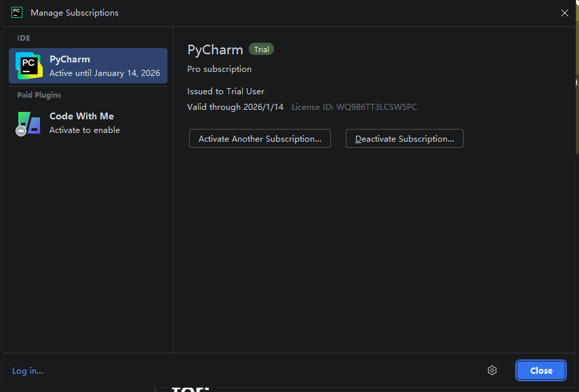The image size is (579, 392).
Task: Click the PyCharm heading in details pane
Action: 216,50
